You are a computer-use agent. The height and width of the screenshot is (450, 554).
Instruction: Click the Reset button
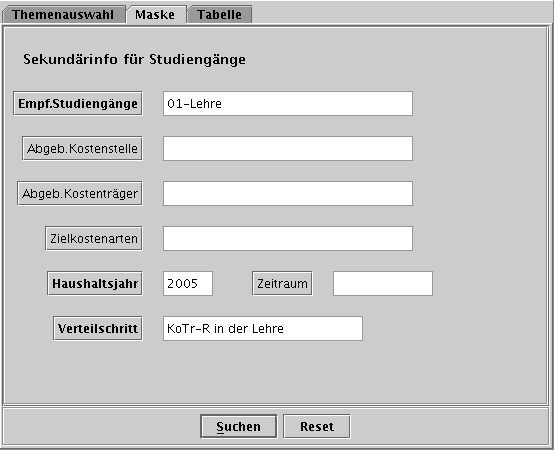317,426
